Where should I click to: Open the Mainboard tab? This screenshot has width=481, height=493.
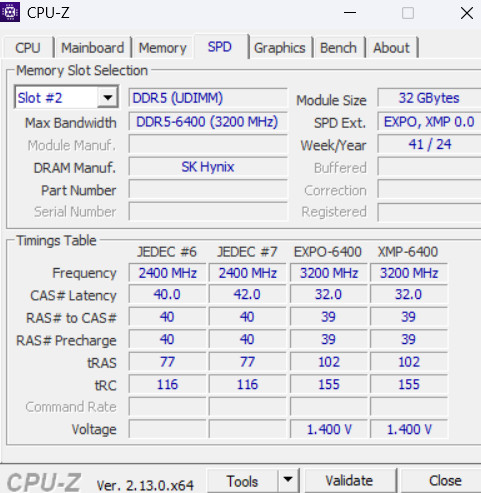93,48
